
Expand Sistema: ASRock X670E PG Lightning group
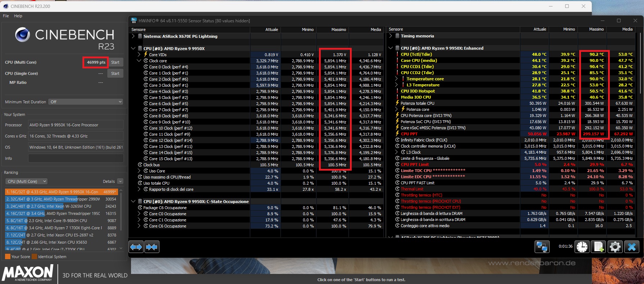133,36
